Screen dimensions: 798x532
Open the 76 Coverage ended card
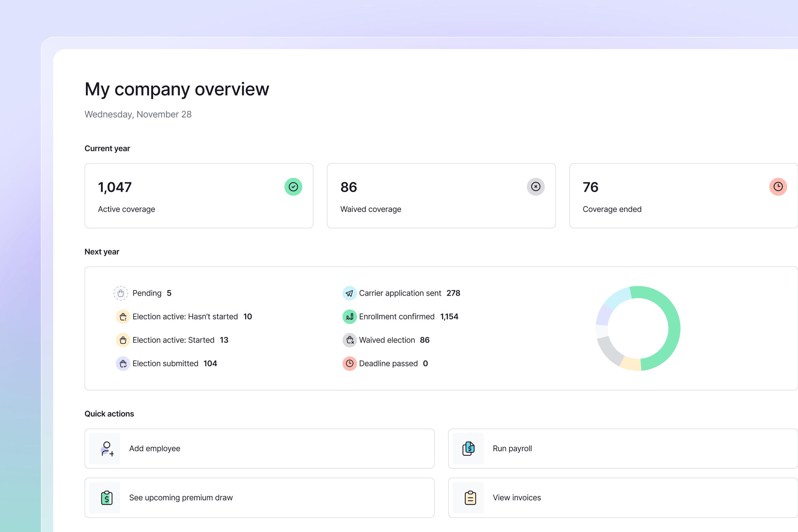(x=683, y=196)
